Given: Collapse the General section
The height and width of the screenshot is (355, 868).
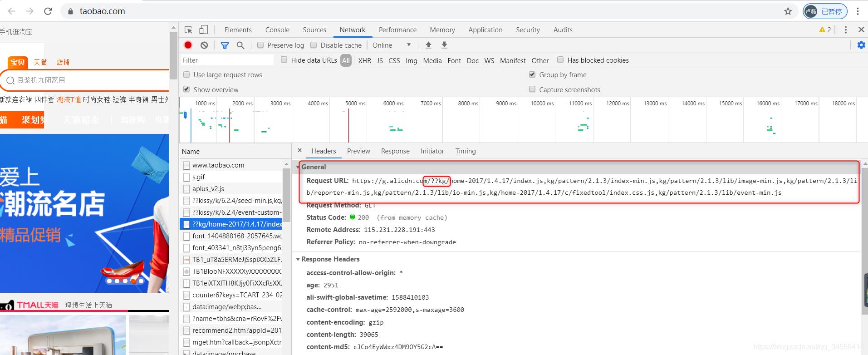Looking at the screenshot, I should 298,167.
